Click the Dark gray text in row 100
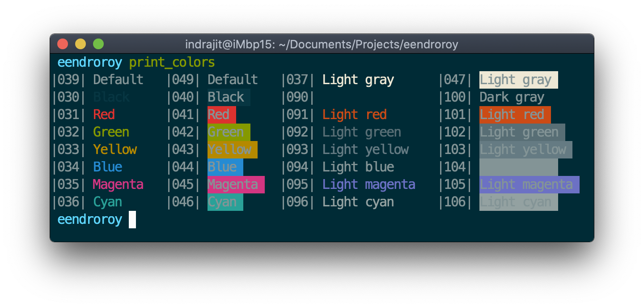 pyautogui.click(x=512, y=97)
